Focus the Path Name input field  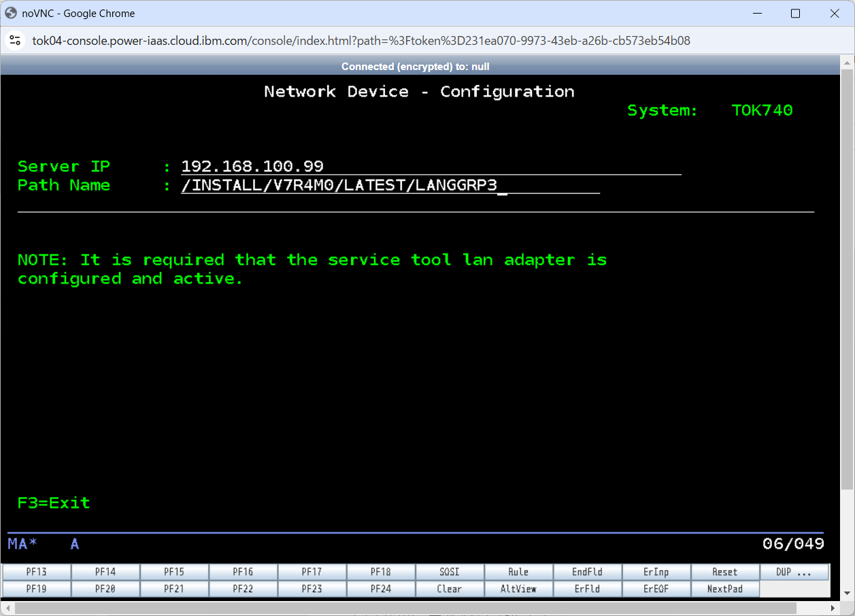pyautogui.click(x=390, y=186)
